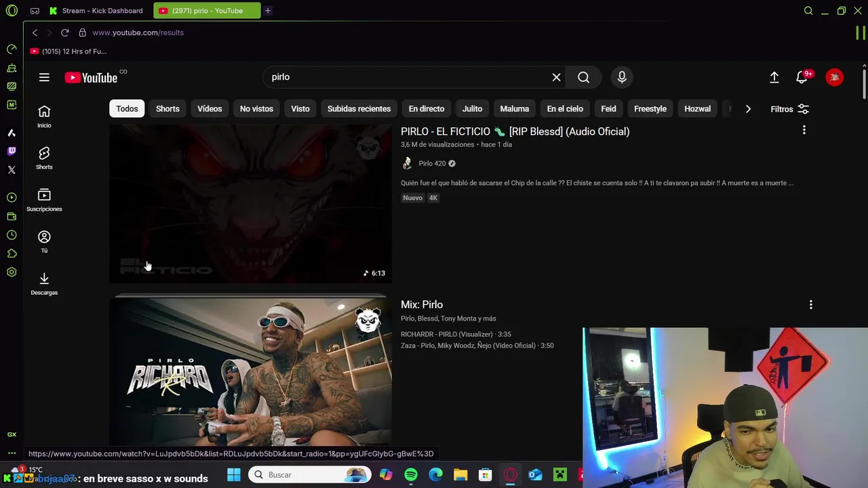This screenshot has width=868, height=488.
Task: Open extensions cube in Opera sidebar
Action: (12, 253)
